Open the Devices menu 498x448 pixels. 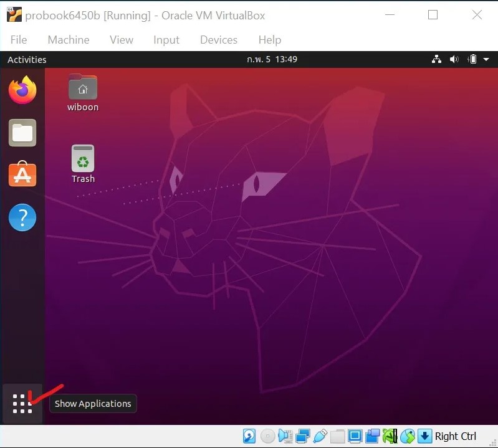[218, 40]
